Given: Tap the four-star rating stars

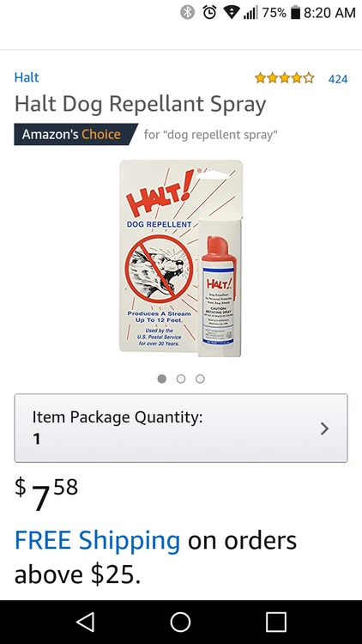Looking at the screenshot, I should click(x=285, y=77).
